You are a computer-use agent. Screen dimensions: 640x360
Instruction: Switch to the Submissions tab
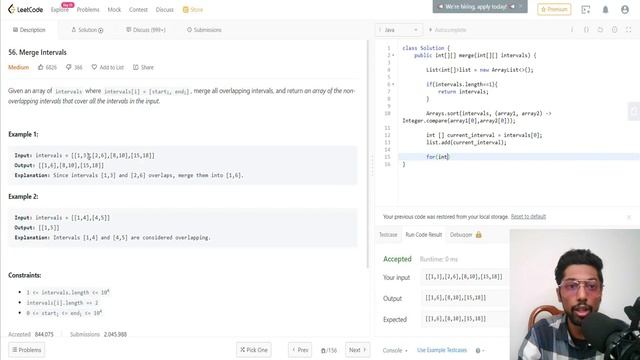204,30
